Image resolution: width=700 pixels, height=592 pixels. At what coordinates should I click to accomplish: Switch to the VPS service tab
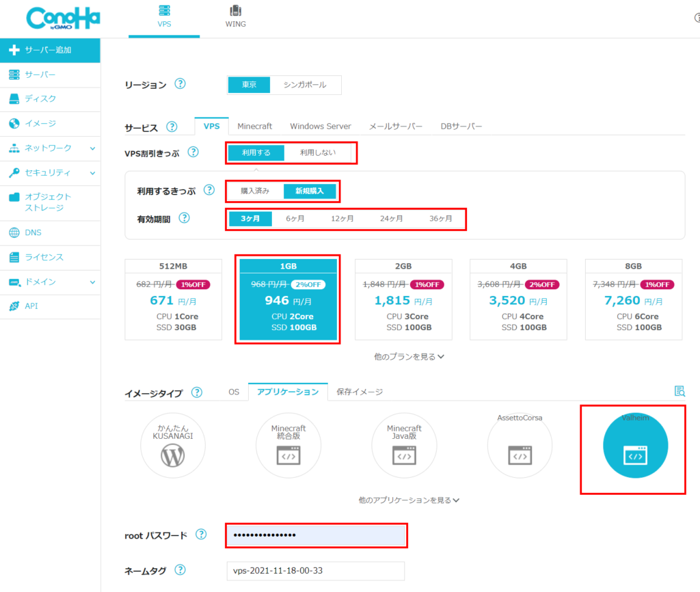tap(212, 126)
